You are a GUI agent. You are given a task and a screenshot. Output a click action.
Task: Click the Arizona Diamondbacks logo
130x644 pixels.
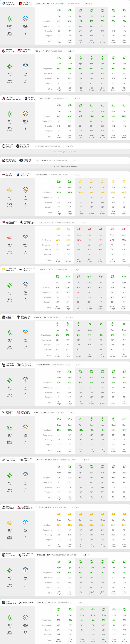click(x=3, y=99)
